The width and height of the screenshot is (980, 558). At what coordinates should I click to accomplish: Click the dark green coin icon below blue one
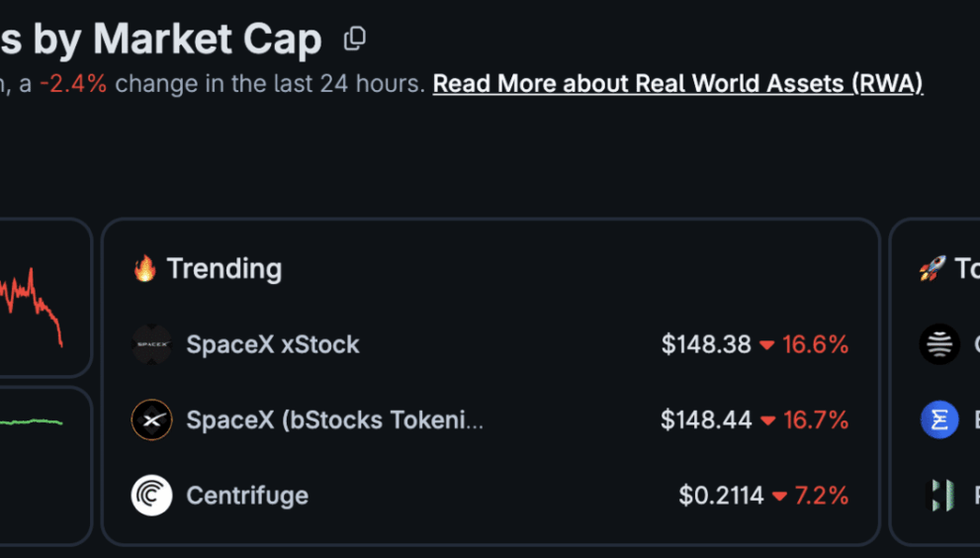940,496
